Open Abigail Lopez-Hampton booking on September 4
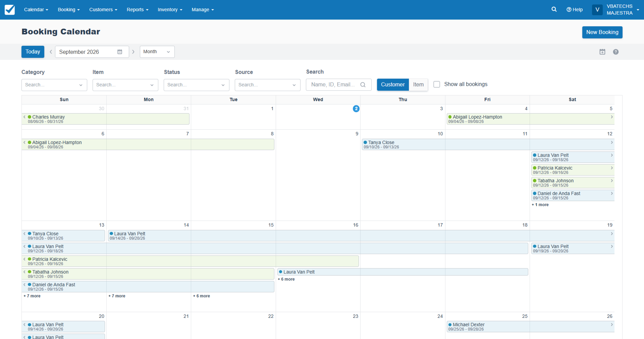The height and width of the screenshot is (339, 644). click(530, 119)
